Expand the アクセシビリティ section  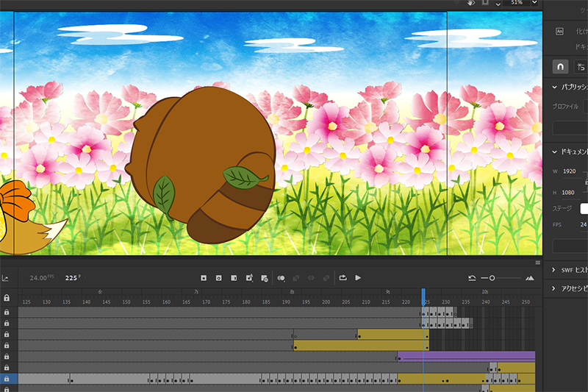point(553,289)
